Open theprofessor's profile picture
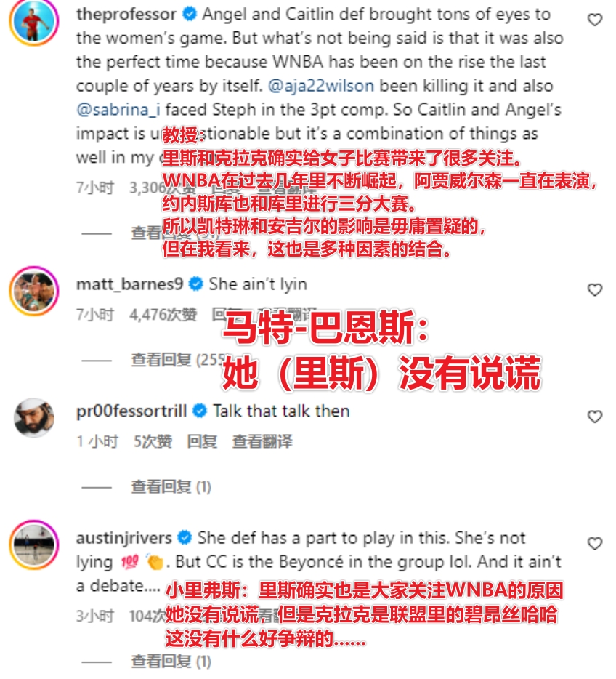 [33, 21]
